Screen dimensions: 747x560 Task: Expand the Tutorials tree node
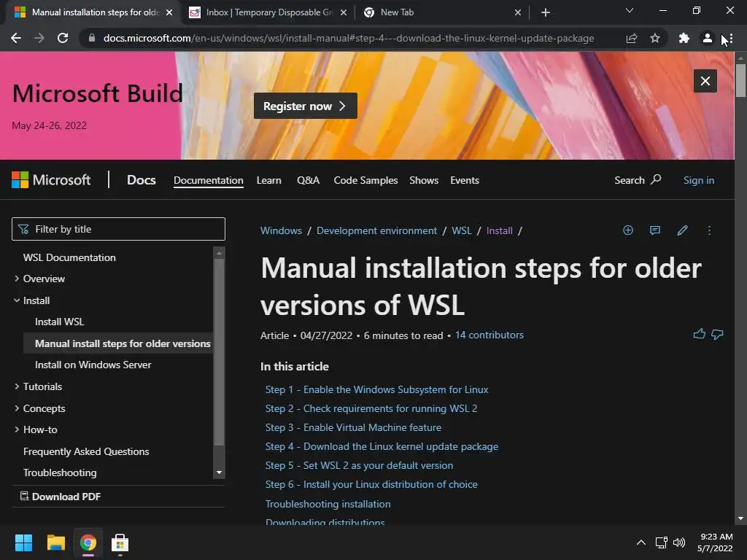[17, 386]
